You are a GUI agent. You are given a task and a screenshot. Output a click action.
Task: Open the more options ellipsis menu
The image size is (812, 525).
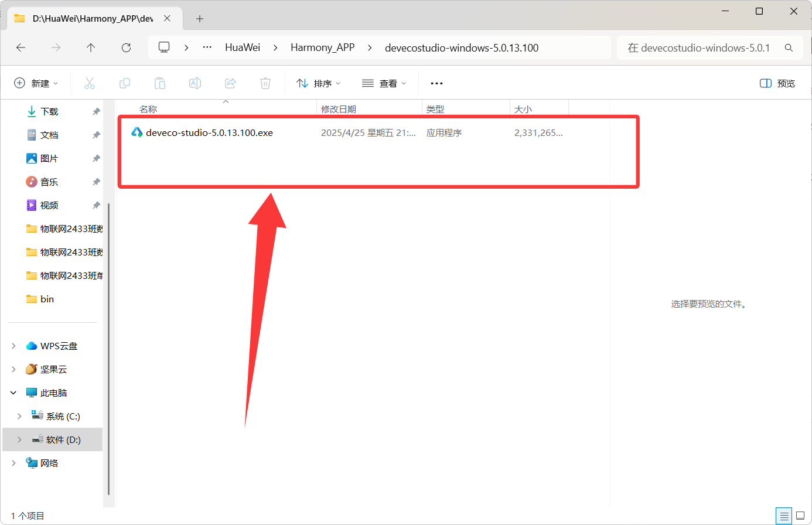click(436, 83)
